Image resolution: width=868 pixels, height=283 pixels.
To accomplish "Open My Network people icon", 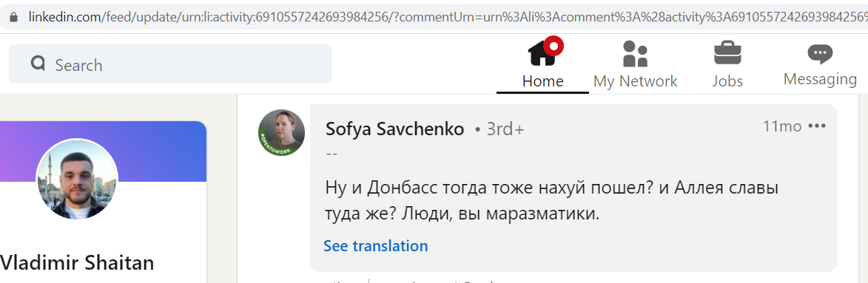I will pyautogui.click(x=635, y=54).
